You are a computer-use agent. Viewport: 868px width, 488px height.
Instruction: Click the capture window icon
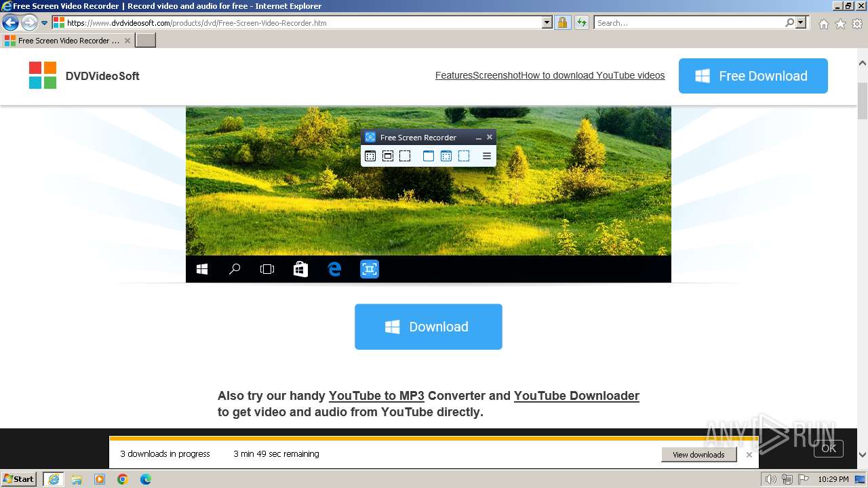click(388, 156)
